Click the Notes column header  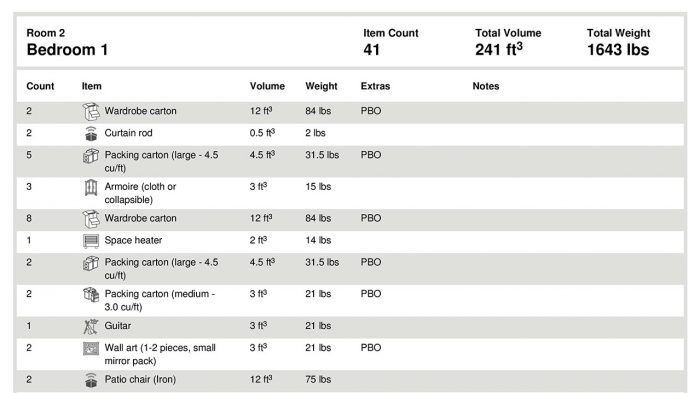[486, 86]
